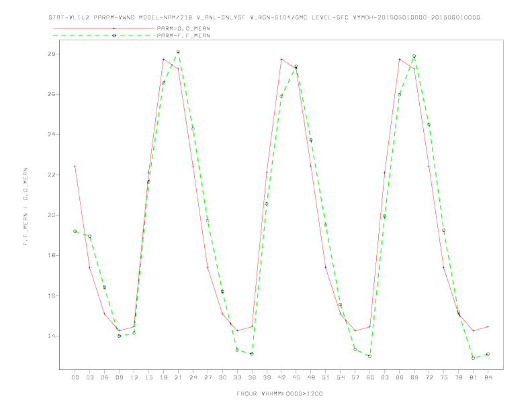This screenshot has height=411, width=532.
Task: Click y-axis tick value 16
Action: (x=52, y=295)
